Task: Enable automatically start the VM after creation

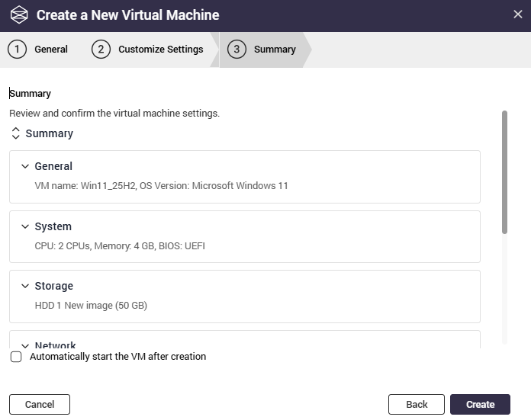Action: click(16, 357)
